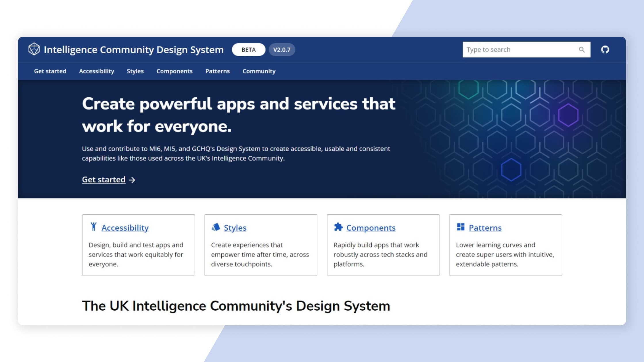The image size is (644, 362).
Task: Open the Get started nav item
Action: pos(50,71)
